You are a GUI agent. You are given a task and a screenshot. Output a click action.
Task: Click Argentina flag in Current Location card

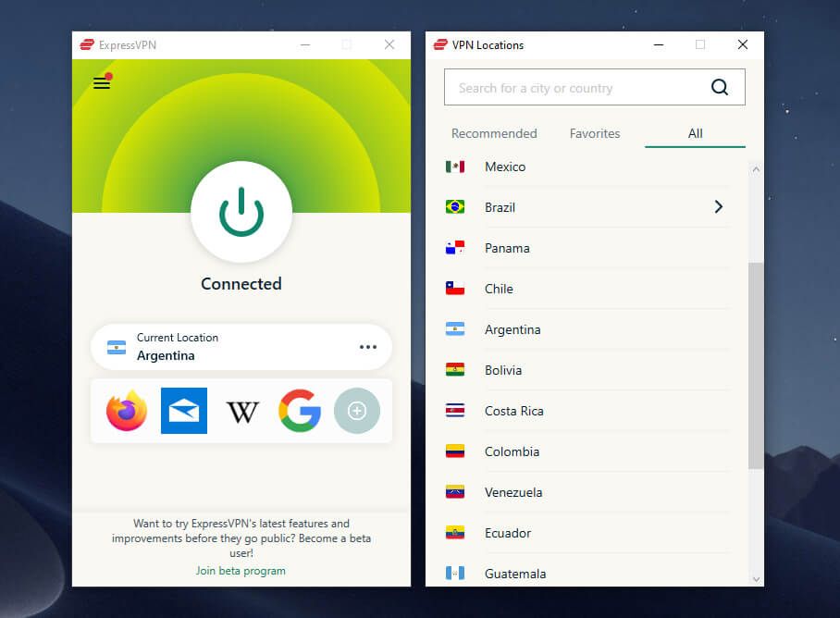tap(117, 347)
